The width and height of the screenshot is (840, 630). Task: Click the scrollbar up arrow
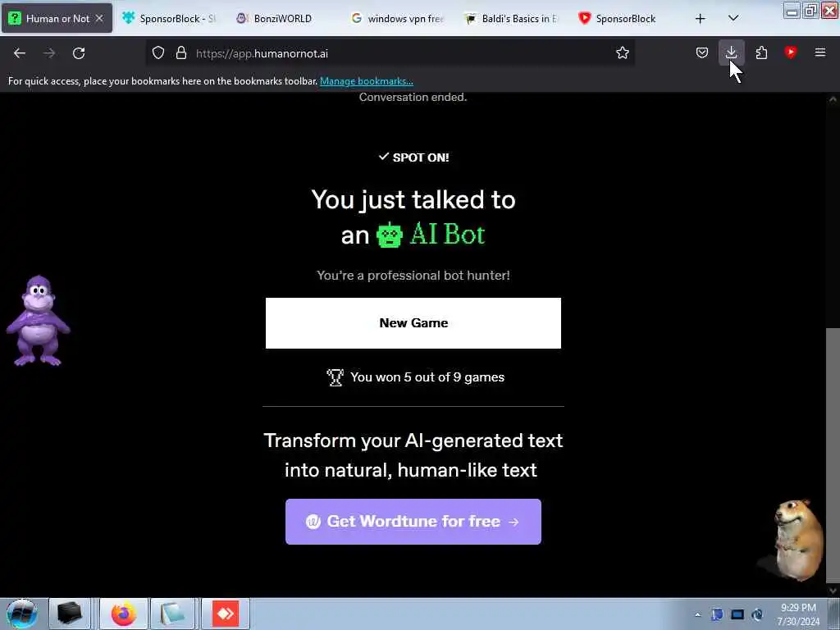pos(833,99)
